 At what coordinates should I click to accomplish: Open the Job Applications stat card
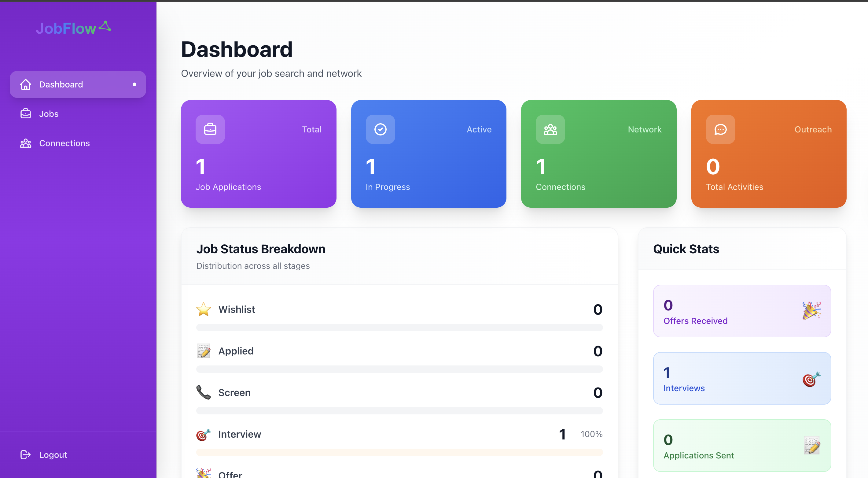click(259, 154)
